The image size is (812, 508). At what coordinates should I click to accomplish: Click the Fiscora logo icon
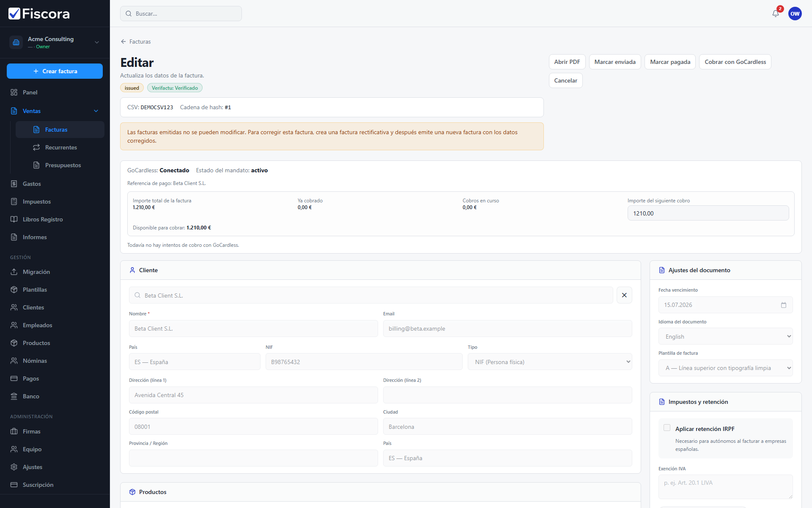[14, 14]
